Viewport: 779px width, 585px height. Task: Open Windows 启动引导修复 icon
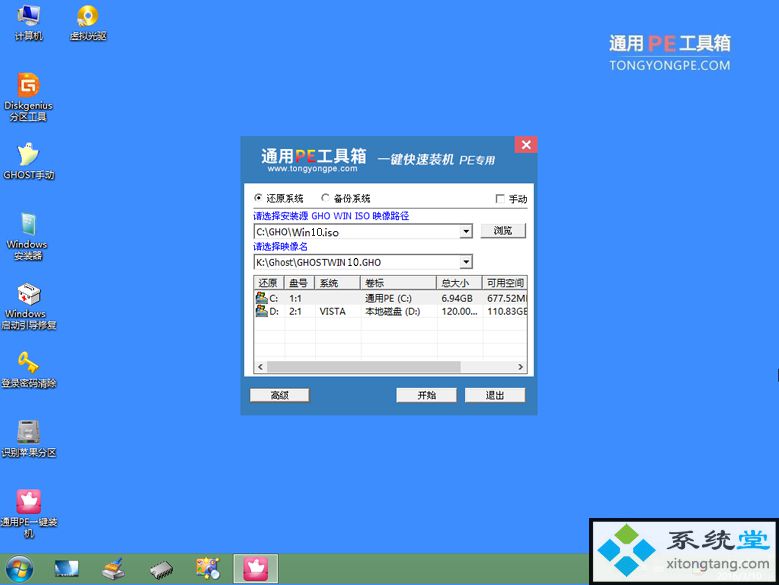pos(28,306)
